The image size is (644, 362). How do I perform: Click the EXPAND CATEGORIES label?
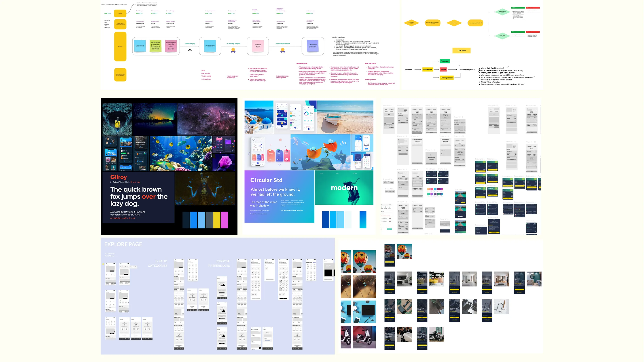click(x=157, y=263)
